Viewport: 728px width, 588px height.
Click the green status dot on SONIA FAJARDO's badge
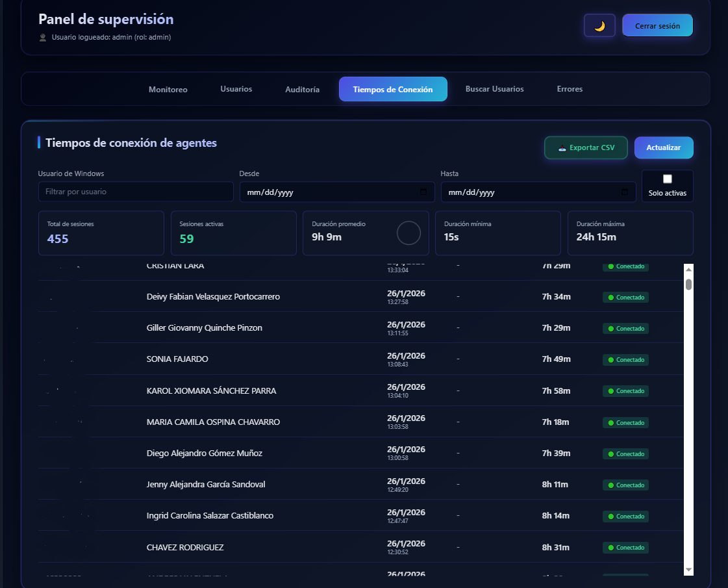click(611, 359)
